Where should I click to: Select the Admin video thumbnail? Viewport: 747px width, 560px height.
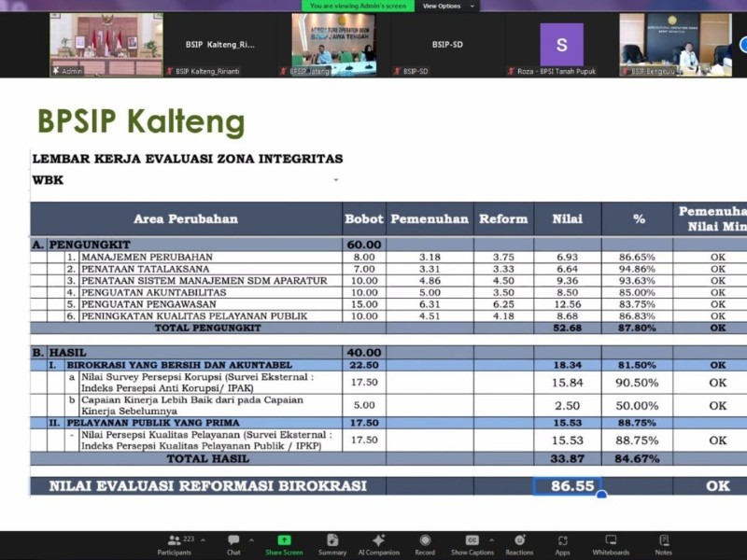click(x=92, y=44)
